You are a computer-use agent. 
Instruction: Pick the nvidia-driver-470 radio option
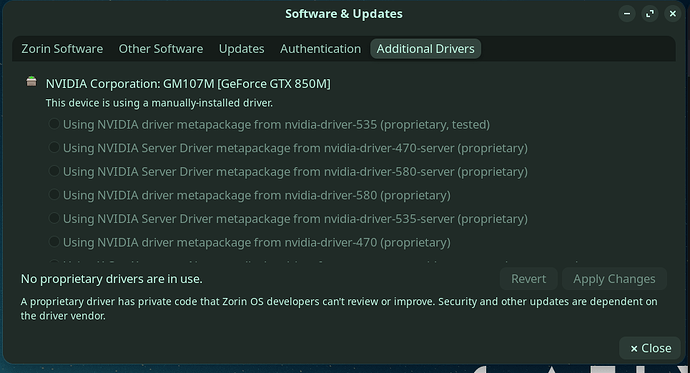point(54,241)
